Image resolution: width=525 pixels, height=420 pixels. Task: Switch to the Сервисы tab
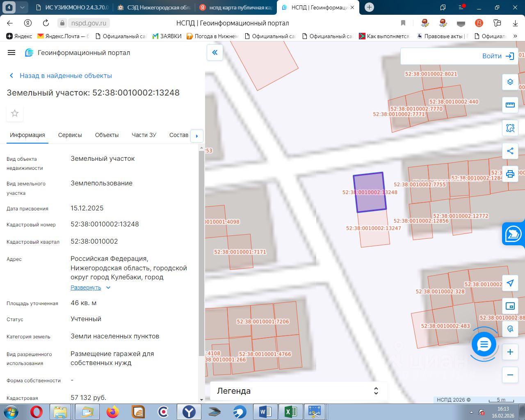[x=70, y=135]
